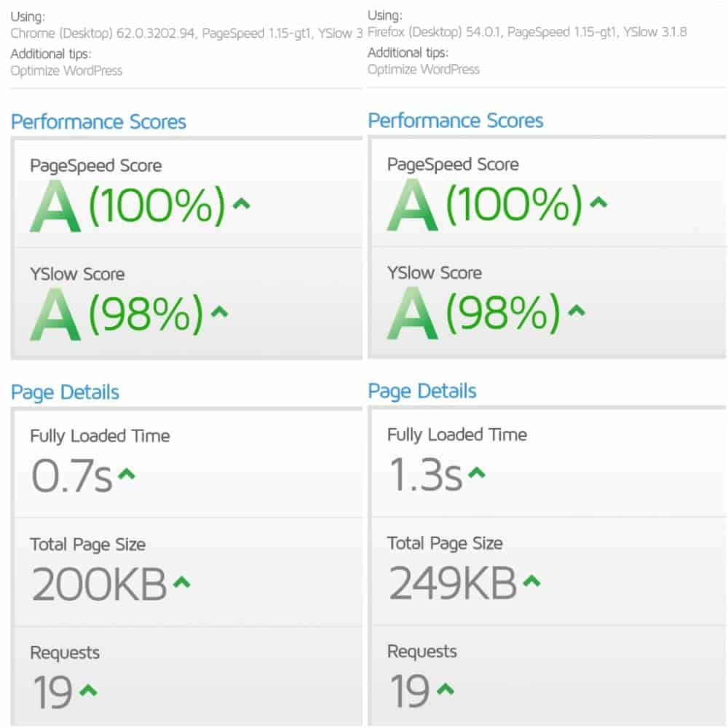Click the Chrome (Desktop) browser details text
This screenshot has height=728, width=728.
(186, 33)
